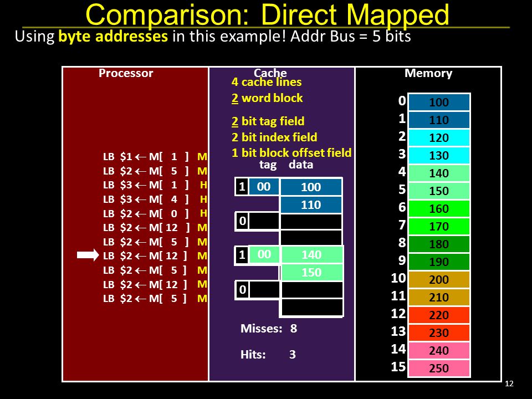
Task: Click memory cell '250' at address 15
Action: pyautogui.click(x=439, y=368)
